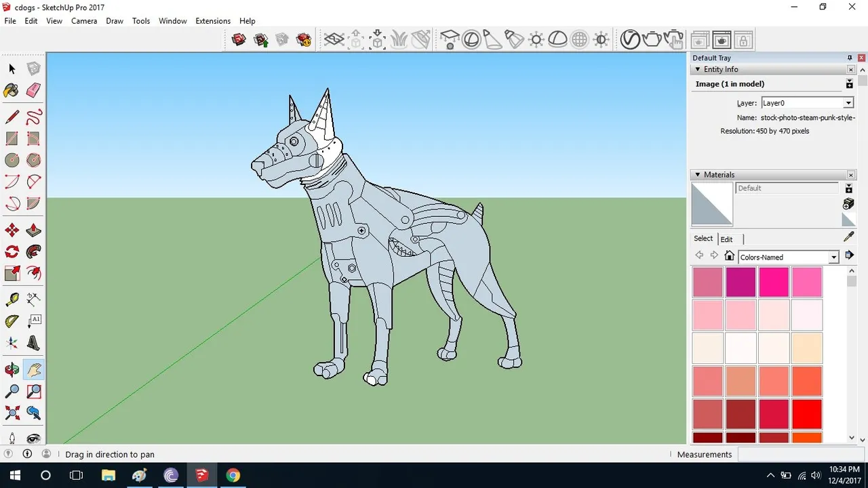868x488 pixels.
Task: Choose the 3D Text tool
Action: click(x=33, y=343)
